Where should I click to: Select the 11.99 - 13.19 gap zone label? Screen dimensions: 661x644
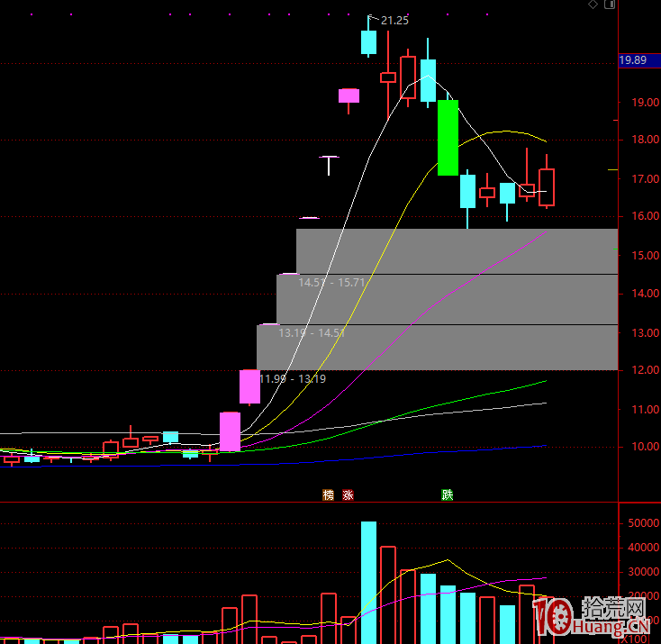point(293,378)
